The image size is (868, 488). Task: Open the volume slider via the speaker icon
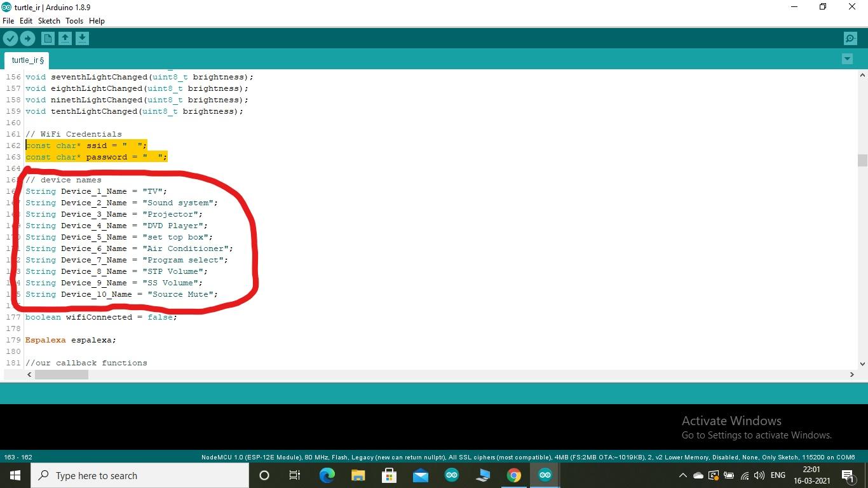tap(759, 475)
